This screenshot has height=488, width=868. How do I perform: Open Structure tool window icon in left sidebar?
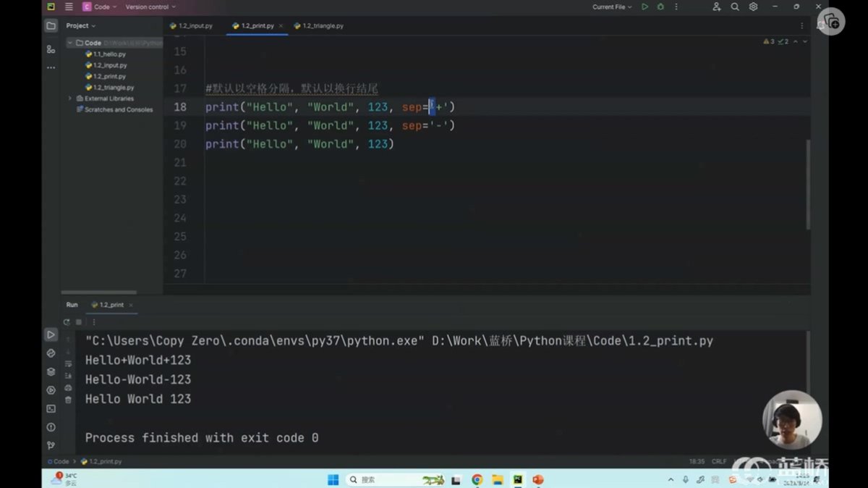click(51, 49)
